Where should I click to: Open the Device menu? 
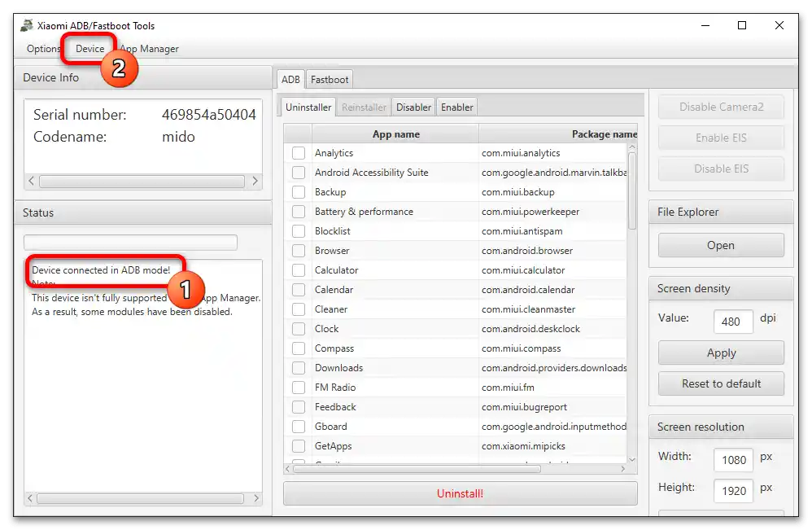(89, 49)
